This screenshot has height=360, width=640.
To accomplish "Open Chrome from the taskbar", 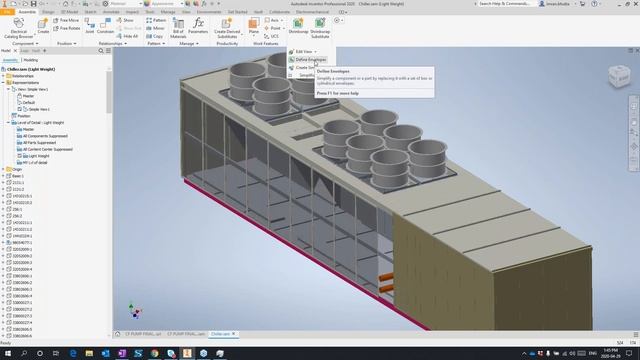I will pos(154,353).
